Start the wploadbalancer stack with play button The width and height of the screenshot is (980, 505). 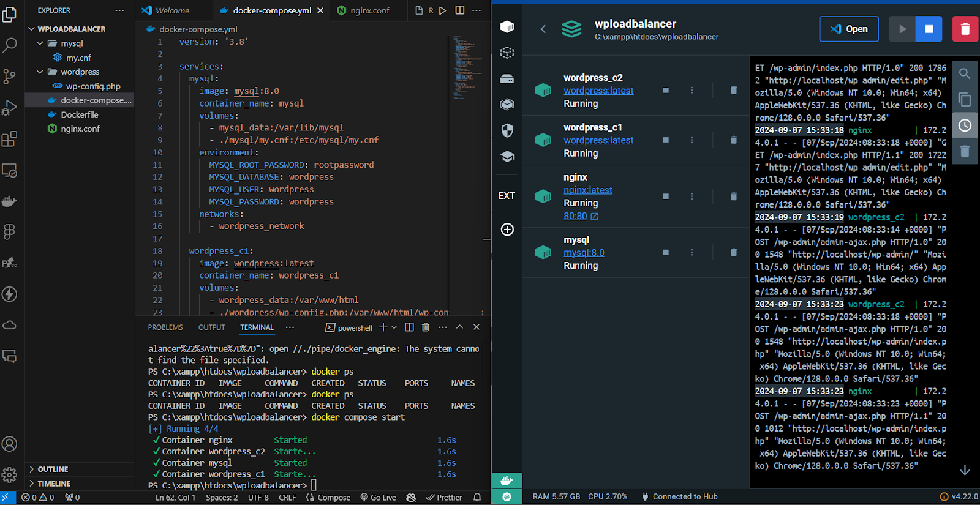tap(902, 29)
